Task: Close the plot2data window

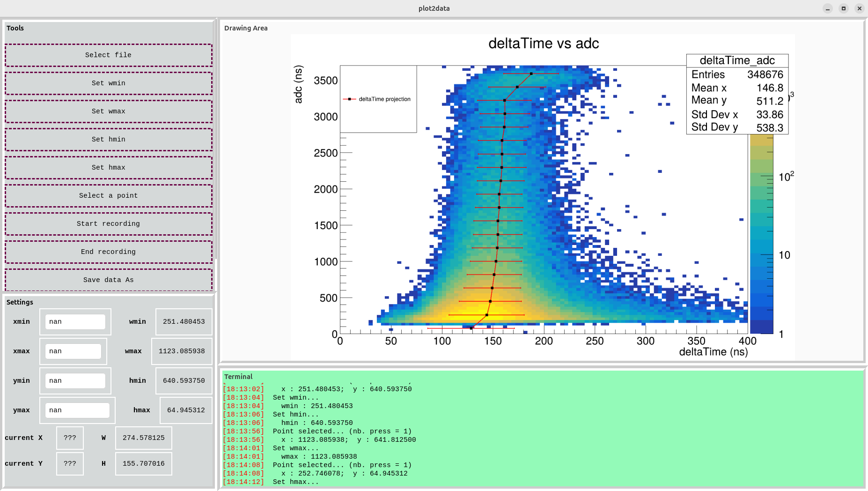Action: click(860, 8)
